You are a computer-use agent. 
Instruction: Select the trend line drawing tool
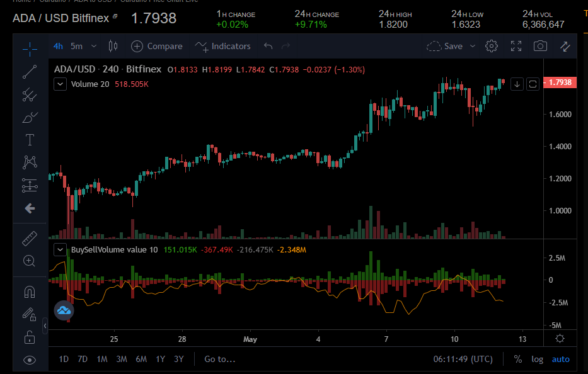click(x=30, y=72)
